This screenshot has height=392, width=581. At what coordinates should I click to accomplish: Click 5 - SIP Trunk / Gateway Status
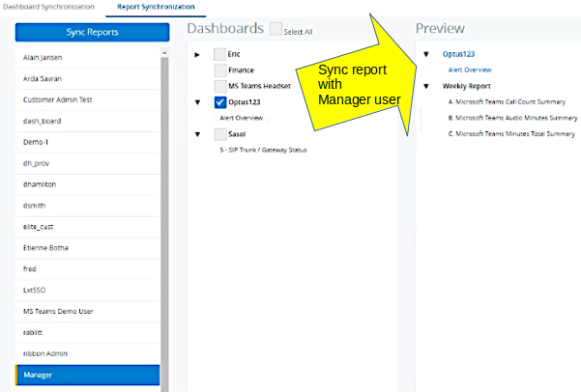point(263,150)
